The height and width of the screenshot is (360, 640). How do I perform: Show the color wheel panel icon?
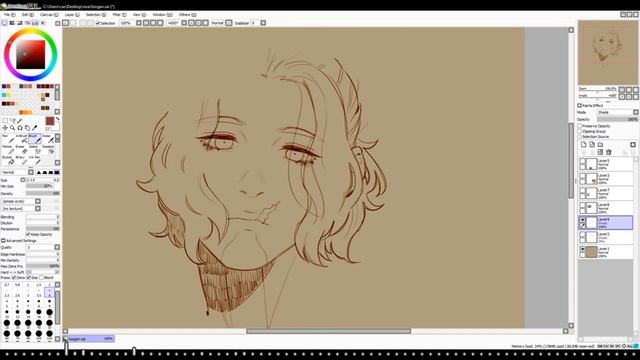4,23
